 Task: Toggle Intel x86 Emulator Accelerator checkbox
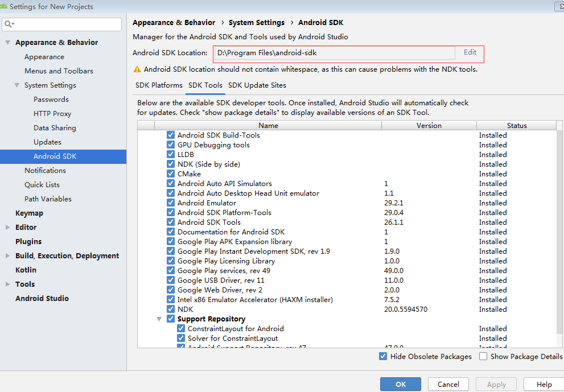click(x=171, y=300)
